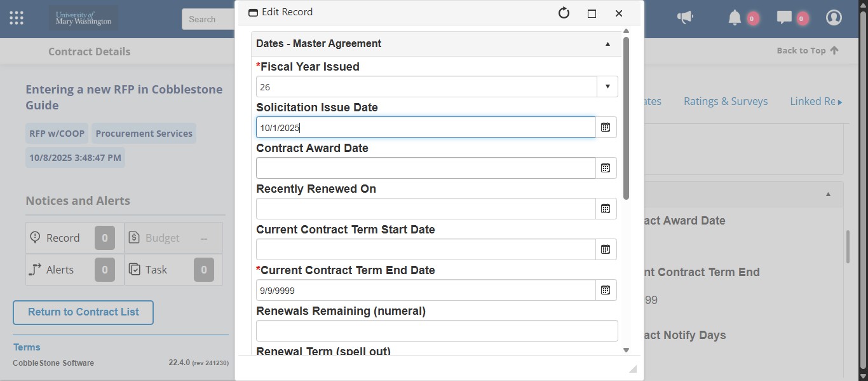This screenshot has width=868, height=381.
Task: Open the Fiscal Year Issued dropdown
Action: pyautogui.click(x=607, y=86)
